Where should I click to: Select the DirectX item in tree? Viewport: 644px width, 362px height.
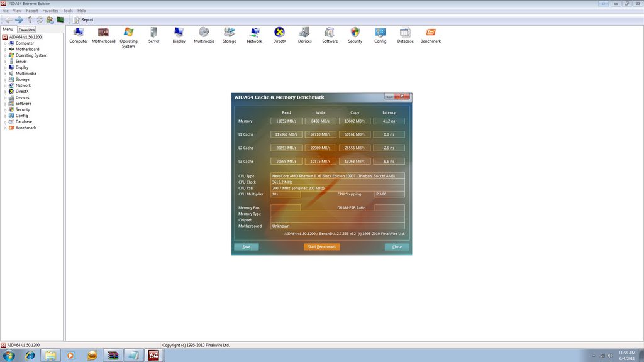pos(22,92)
